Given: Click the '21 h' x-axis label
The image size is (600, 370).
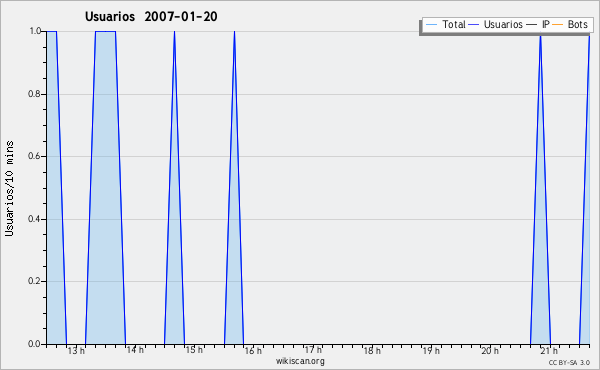Looking at the screenshot, I should (x=549, y=350).
